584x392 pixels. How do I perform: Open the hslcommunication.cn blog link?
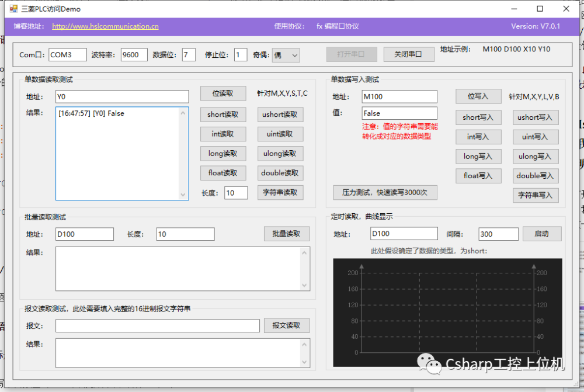coord(105,26)
